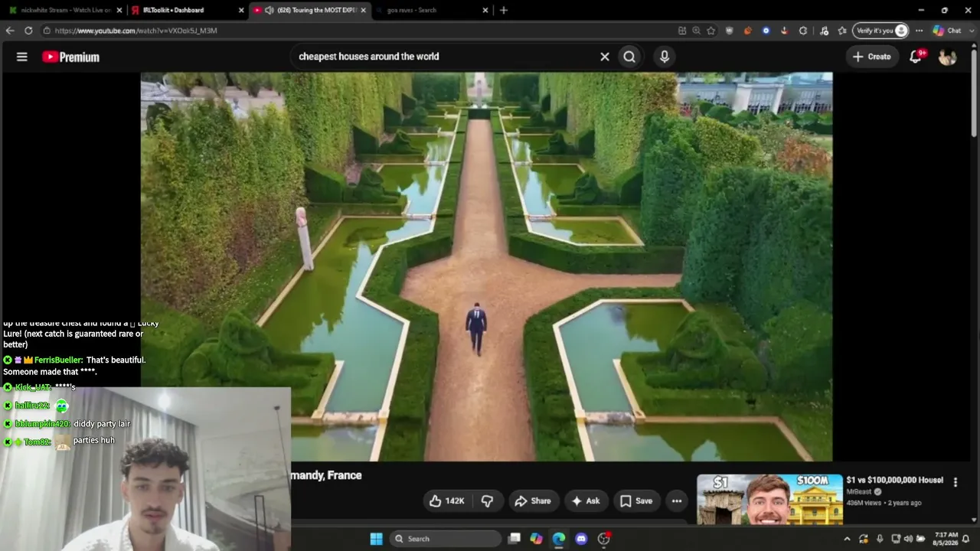This screenshot has height=551, width=980.
Task: Click the 'Verify it's you' profile button
Action: tap(881, 31)
